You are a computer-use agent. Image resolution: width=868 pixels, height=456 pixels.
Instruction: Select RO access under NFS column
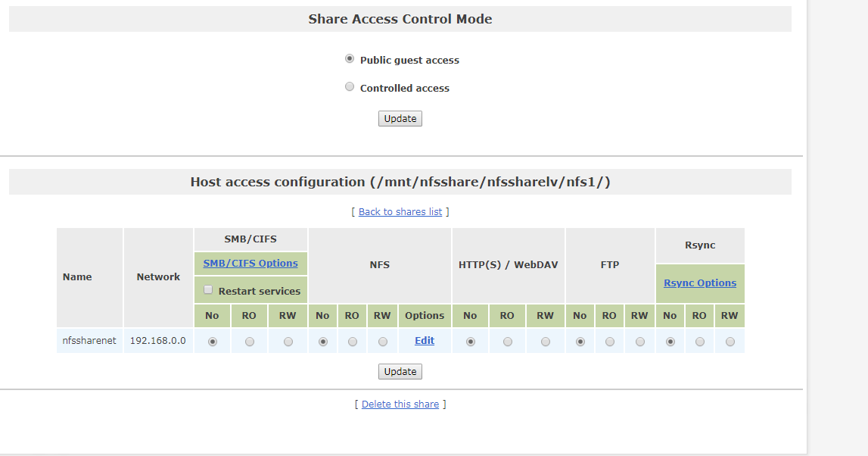[352, 341]
